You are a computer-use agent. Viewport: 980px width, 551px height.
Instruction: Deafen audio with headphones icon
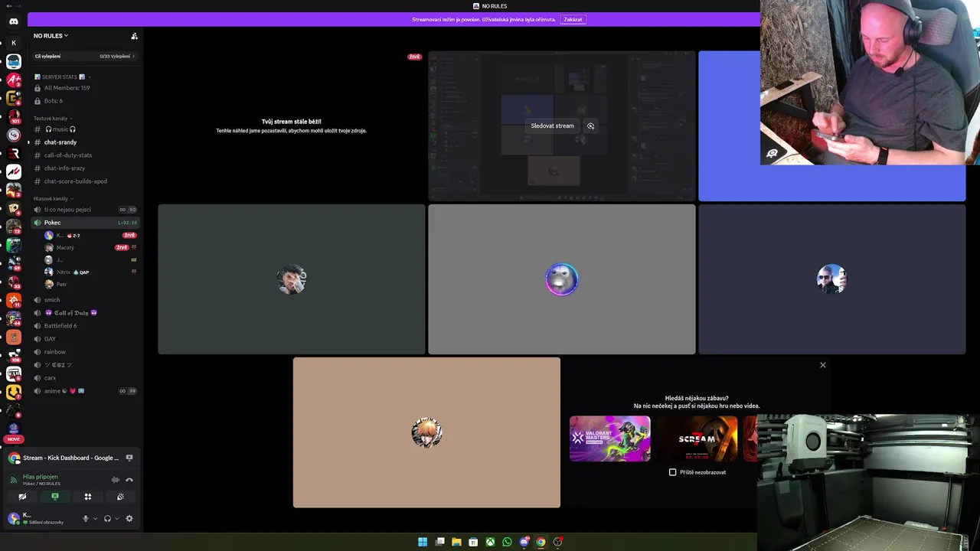pyautogui.click(x=107, y=518)
